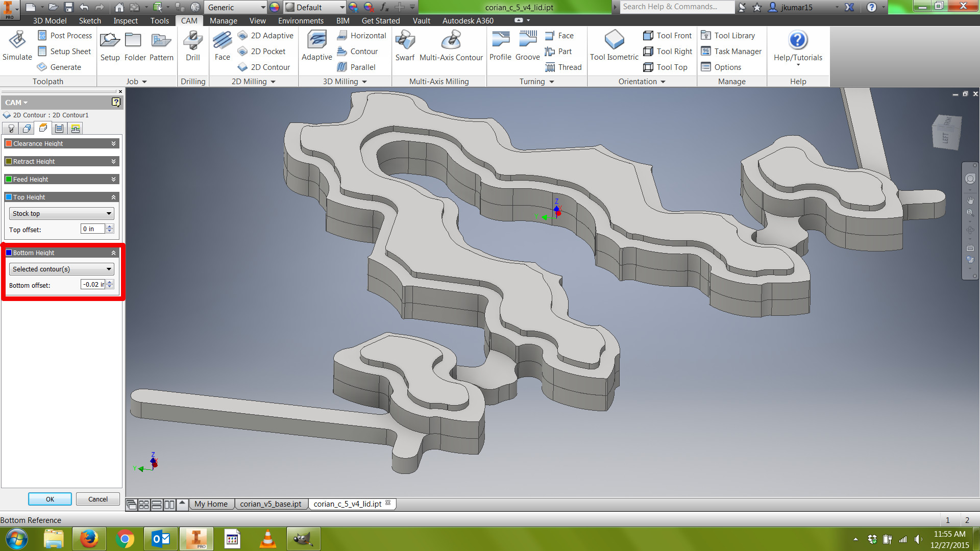
Task: Collapse the Bottom Height section
Action: [x=62, y=253]
